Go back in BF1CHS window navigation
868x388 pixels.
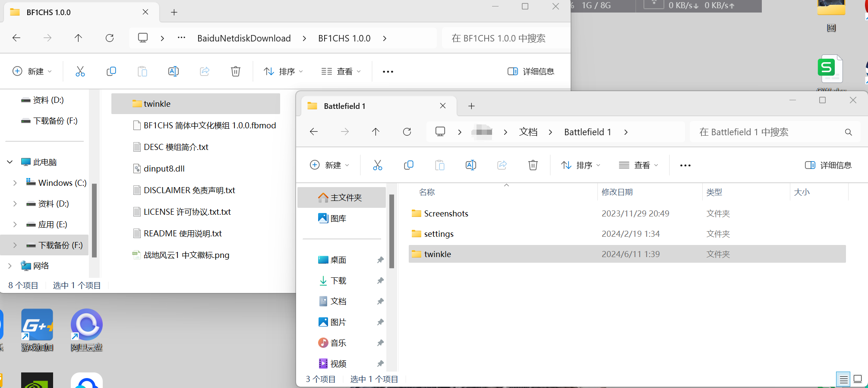click(x=16, y=38)
